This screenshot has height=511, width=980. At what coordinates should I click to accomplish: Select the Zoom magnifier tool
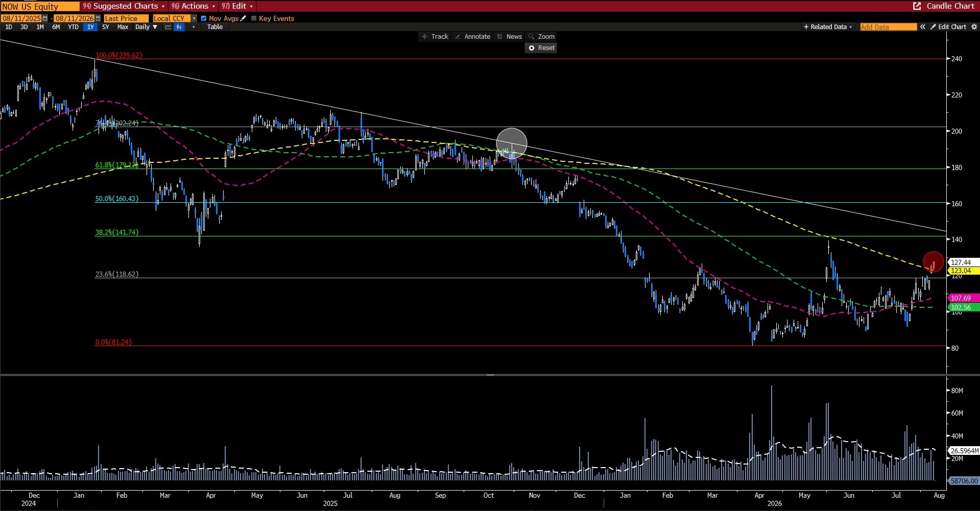tap(541, 37)
